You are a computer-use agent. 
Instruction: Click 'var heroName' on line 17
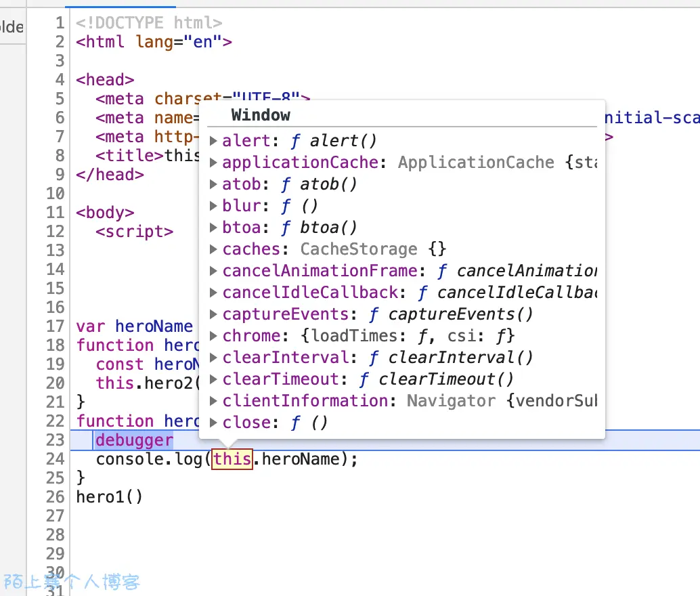click(134, 326)
